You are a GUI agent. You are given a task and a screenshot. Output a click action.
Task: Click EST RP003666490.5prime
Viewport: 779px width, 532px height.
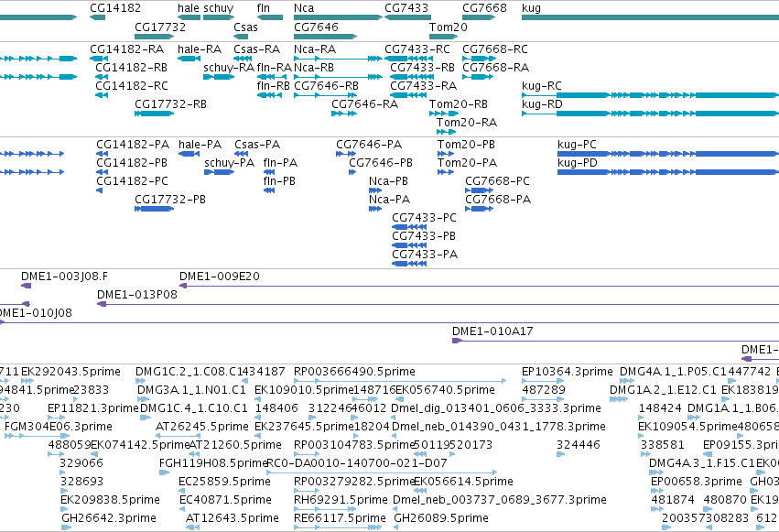click(355, 372)
